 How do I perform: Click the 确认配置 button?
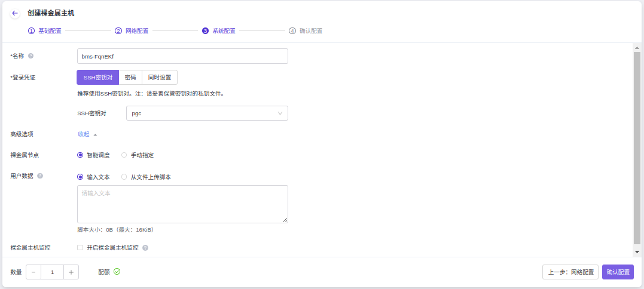pos(618,272)
